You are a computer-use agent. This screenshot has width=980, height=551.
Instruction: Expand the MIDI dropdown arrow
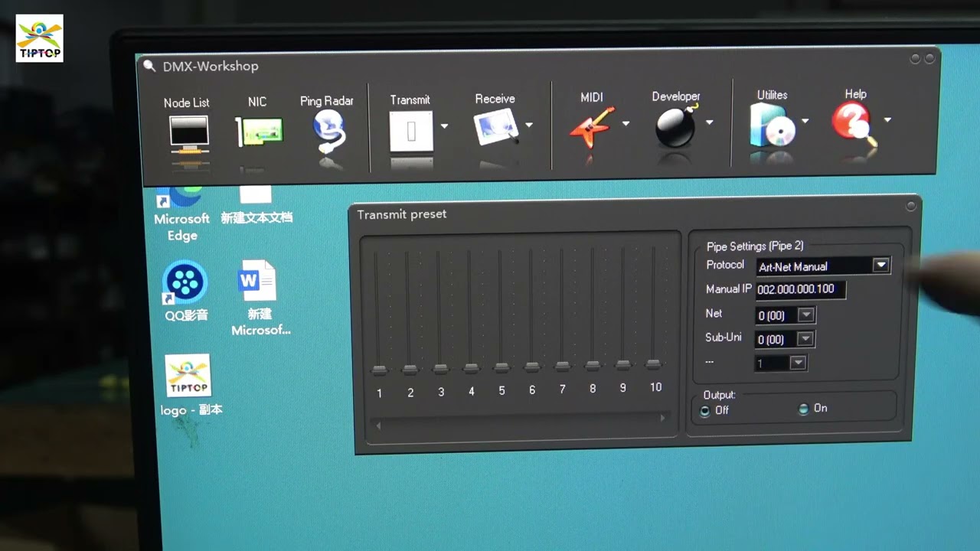click(x=626, y=123)
